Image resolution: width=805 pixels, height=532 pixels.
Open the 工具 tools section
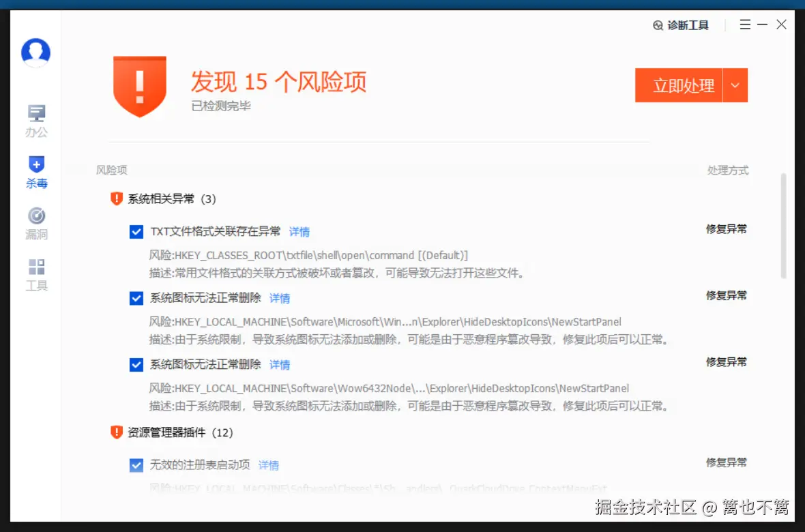pyautogui.click(x=36, y=276)
